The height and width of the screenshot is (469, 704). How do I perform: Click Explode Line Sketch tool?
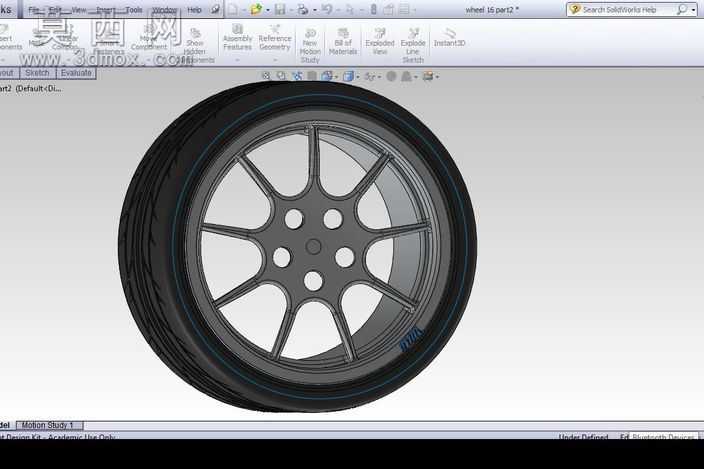[413, 45]
